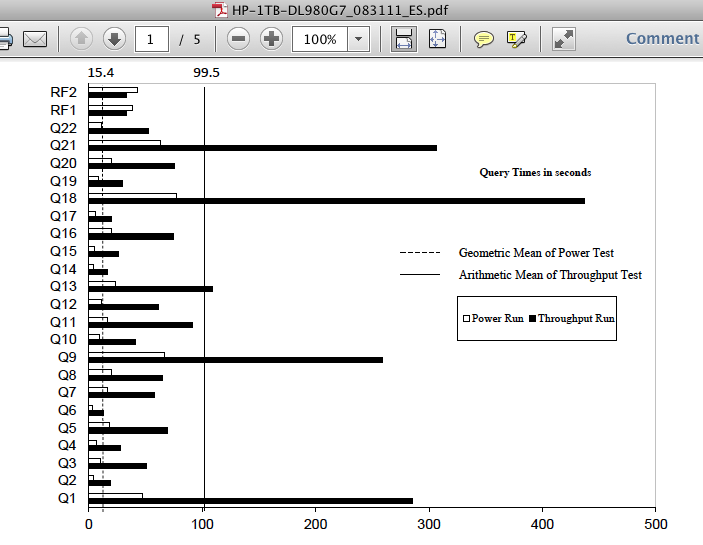Click the print icon in toolbar
Image resolution: width=703 pixels, height=545 pixels.
pos(4,39)
